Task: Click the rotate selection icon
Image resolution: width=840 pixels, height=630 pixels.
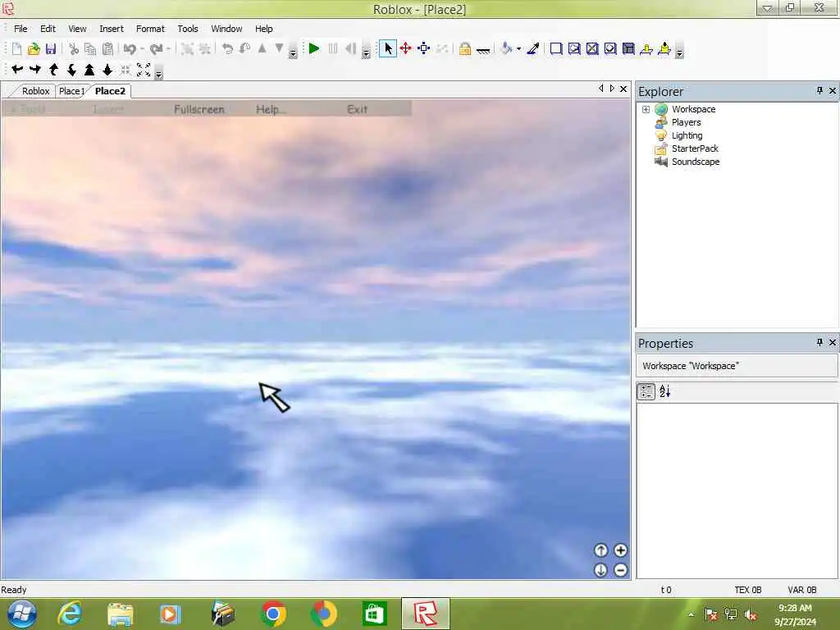Action: tap(228, 49)
